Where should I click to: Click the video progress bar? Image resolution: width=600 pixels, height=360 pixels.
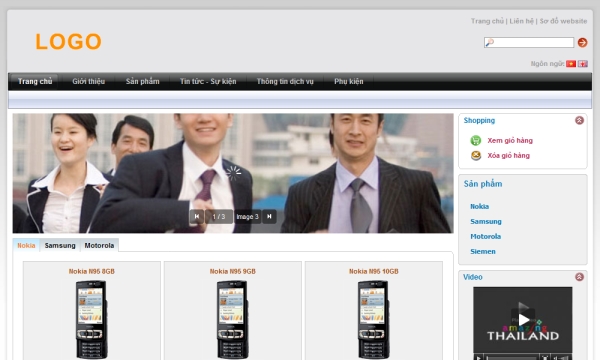512,358
